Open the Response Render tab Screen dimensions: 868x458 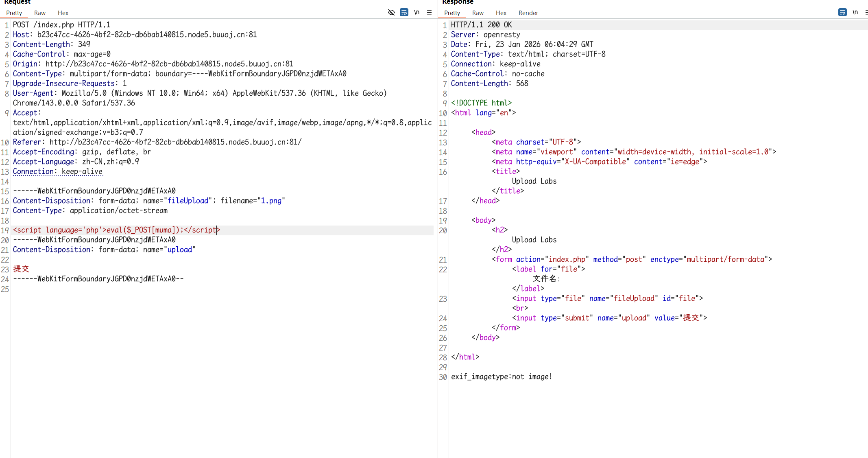528,13
